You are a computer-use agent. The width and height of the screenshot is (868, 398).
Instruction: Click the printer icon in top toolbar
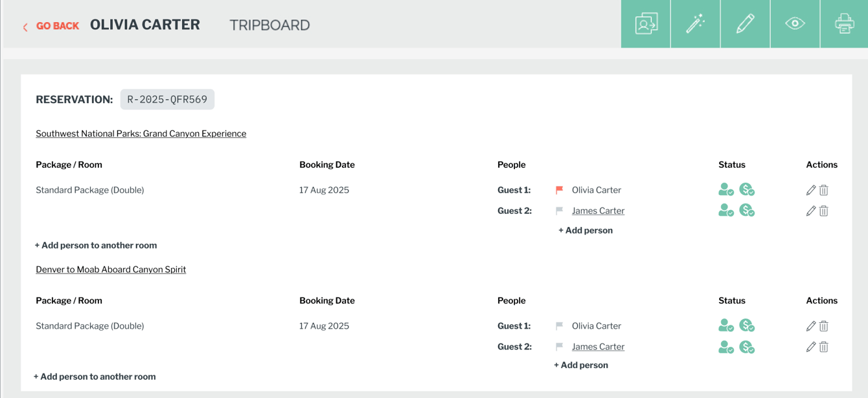844,24
